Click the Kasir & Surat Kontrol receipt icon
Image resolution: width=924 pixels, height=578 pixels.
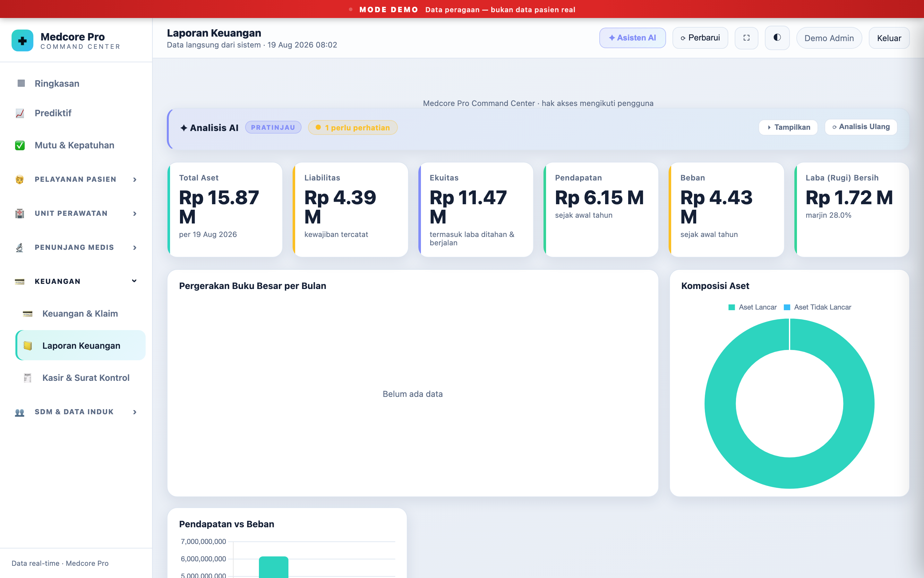pos(28,378)
